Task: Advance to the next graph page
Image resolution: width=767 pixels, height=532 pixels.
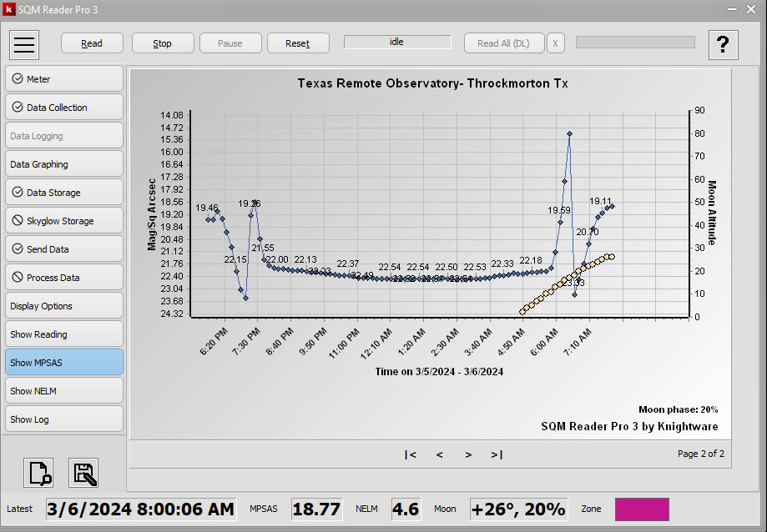Action: pos(468,454)
